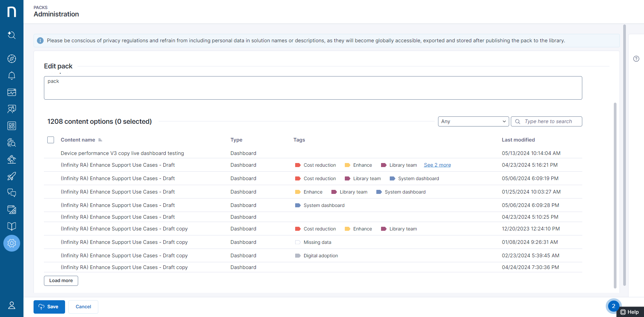The image size is (644, 317).
Task: Open the AI search icon in sidebar
Action: tap(12, 35)
